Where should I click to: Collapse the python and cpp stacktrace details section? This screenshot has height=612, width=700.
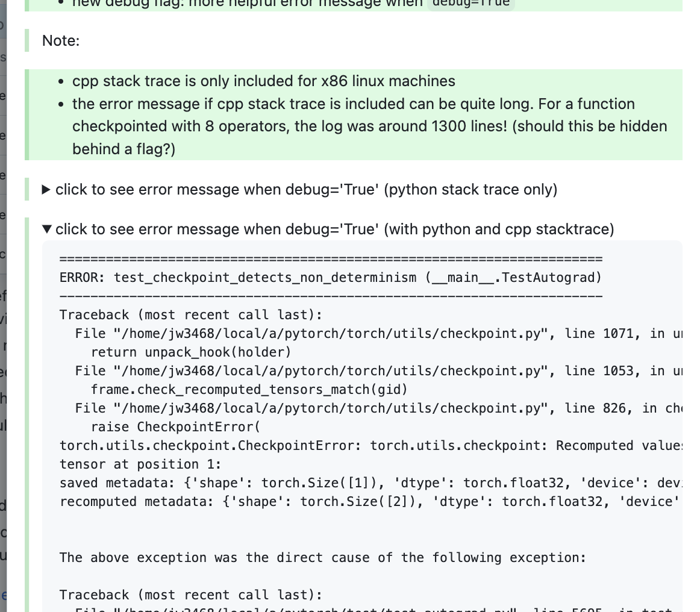335,229
